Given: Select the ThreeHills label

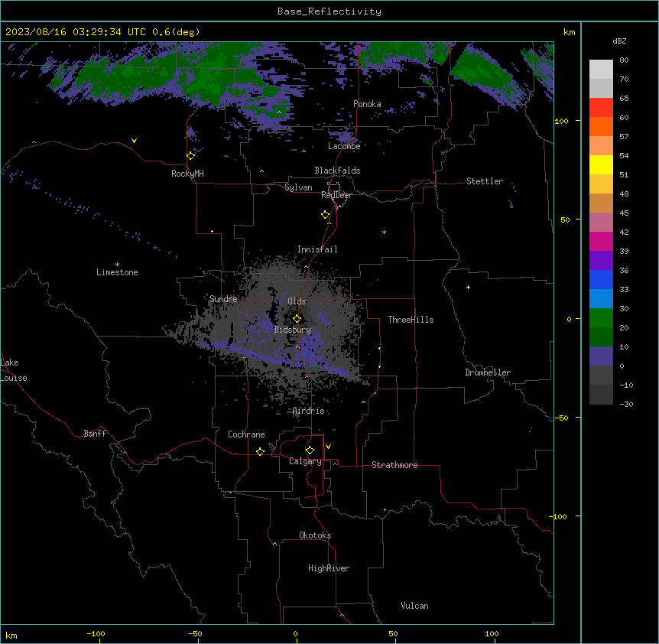Looking at the screenshot, I should 411,320.
